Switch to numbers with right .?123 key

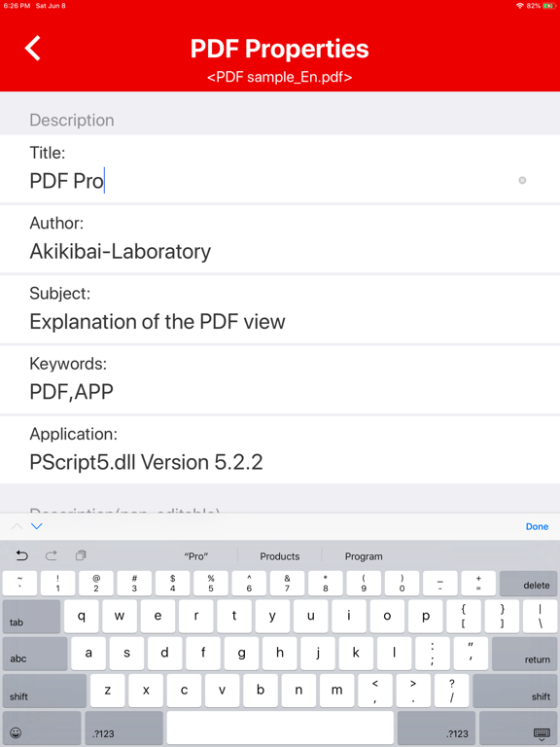(437, 728)
